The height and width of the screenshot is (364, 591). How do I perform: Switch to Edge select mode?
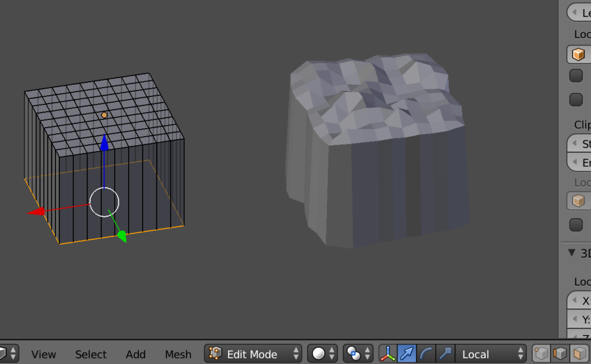(x=560, y=354)
